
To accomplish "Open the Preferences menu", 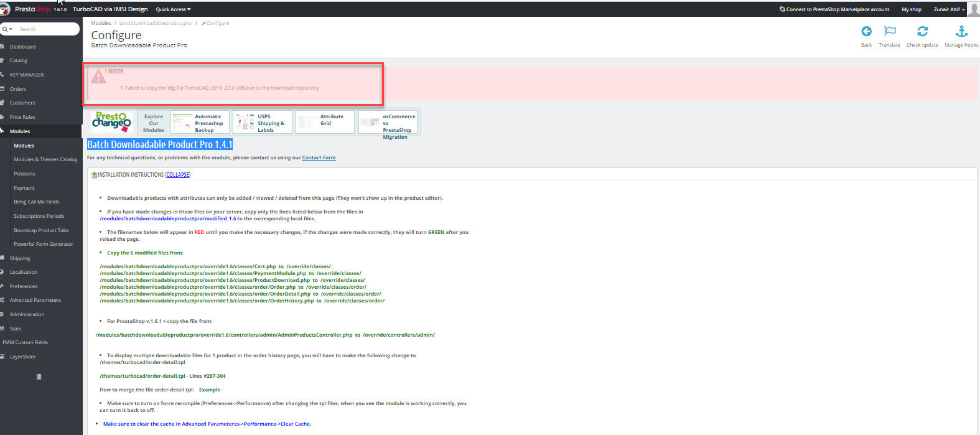I will click(24, 286).
